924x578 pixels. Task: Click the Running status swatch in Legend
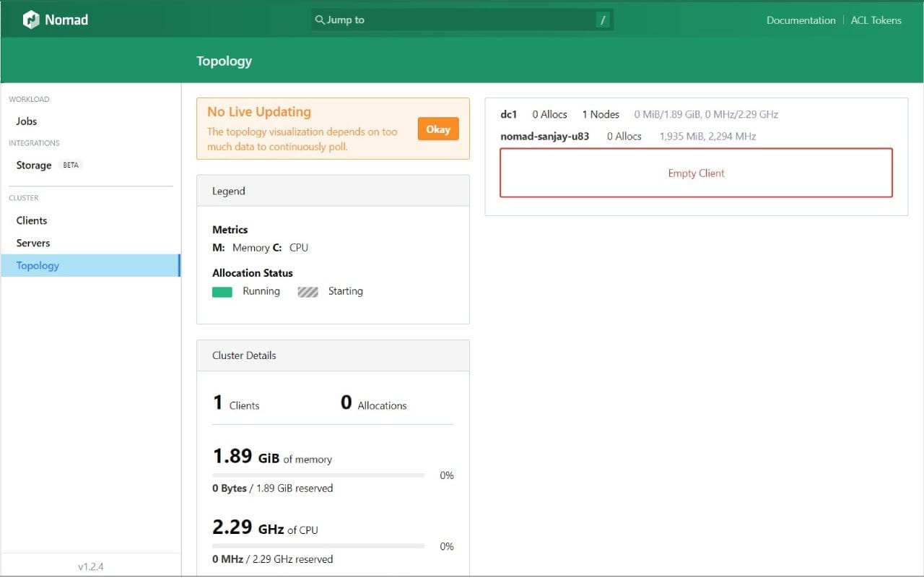(x=222, y=291)
